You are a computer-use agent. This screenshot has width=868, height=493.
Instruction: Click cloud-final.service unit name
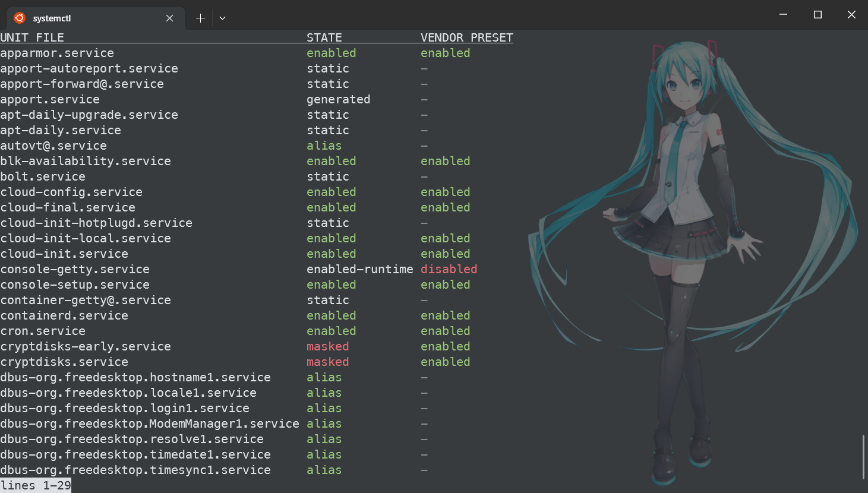(x=68, y=207)
